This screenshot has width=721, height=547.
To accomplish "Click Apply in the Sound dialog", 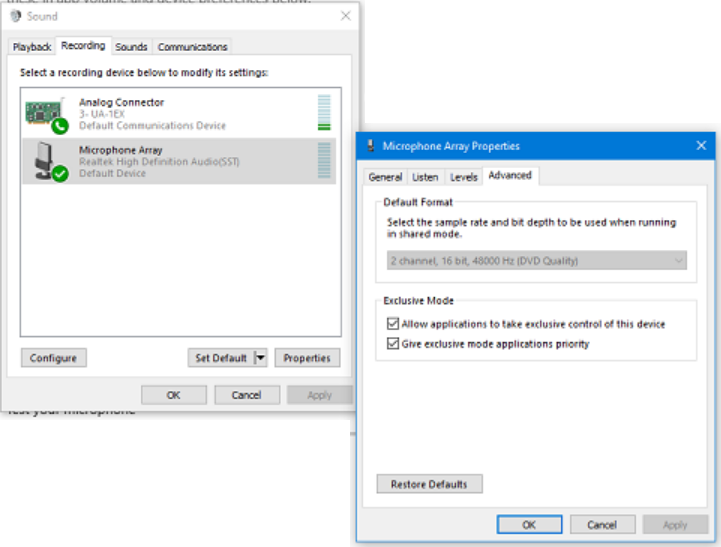I will click(320, 395).
